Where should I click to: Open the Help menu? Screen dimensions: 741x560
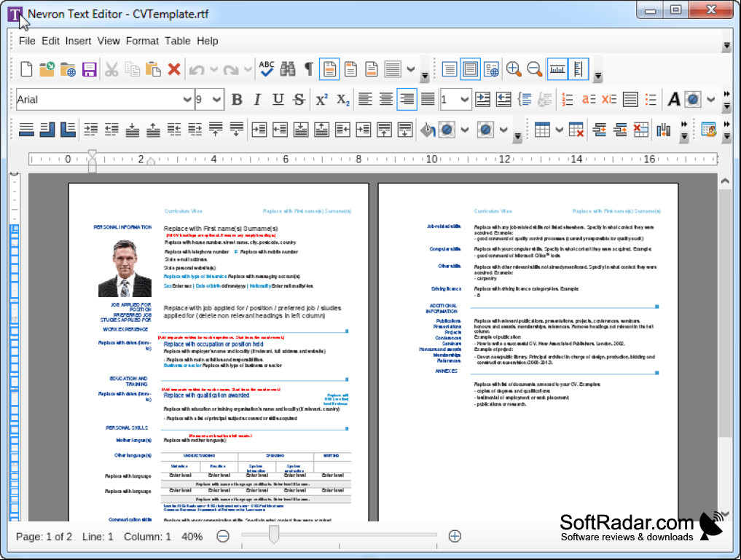pos(208,41)
